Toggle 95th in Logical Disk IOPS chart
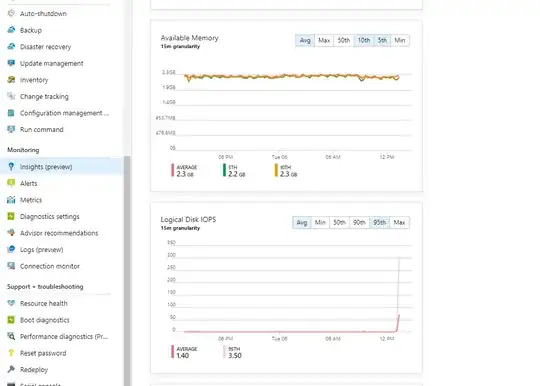The image size is (540, 386). click(x=380, y=222)
